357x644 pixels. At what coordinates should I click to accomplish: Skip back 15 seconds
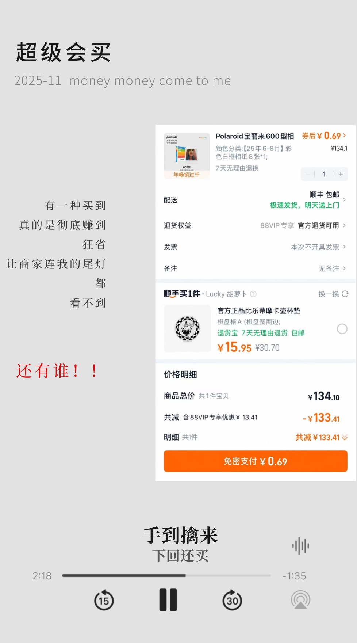(x=104, y=601)
